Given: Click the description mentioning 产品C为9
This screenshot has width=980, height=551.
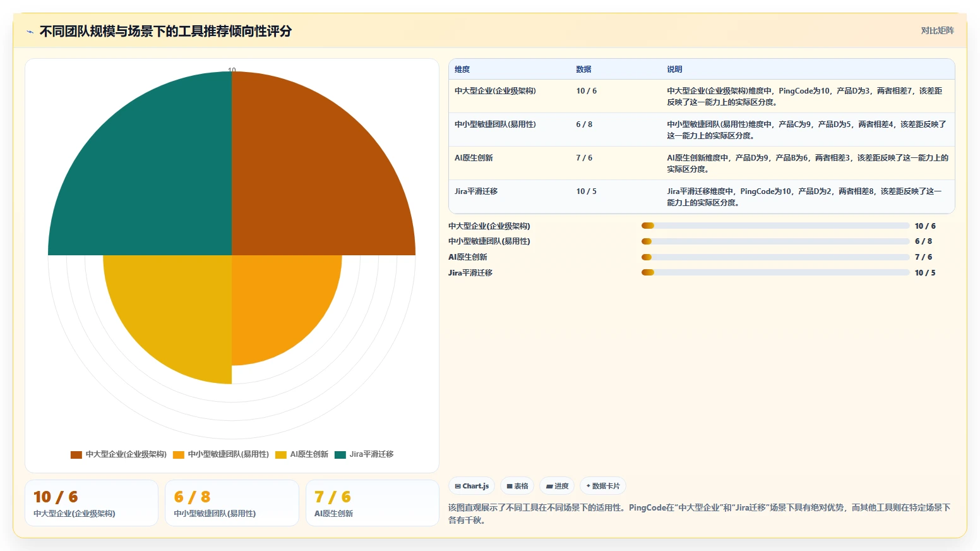Looking at the screenshot, I should [x=806, y=130].
